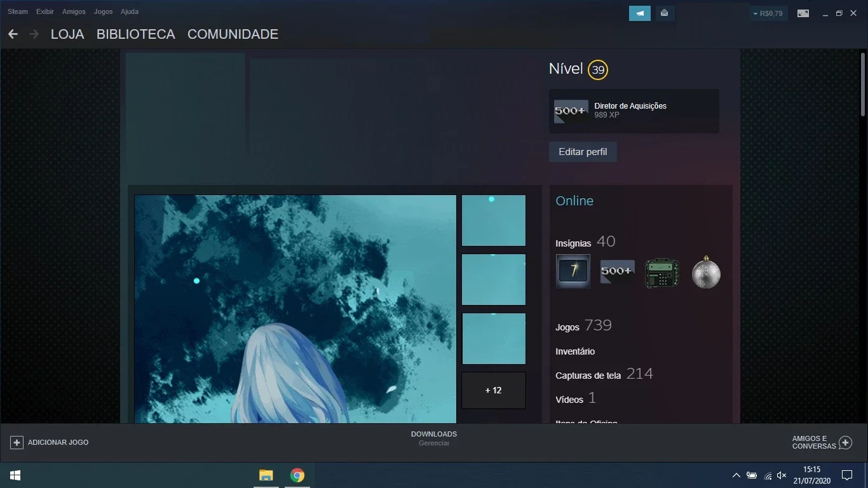This screenshot has height=488, width=868.
Task: Go back with the left arrow
Action: (x=13, y=34)
